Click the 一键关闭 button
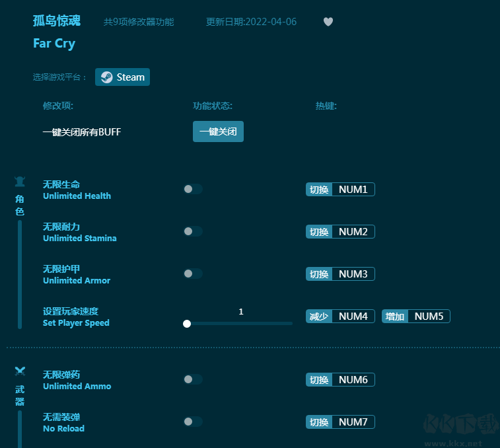Image resolution: width=500 pixels, height=448 pixels. pyautogui.click(x=218, y=131)
